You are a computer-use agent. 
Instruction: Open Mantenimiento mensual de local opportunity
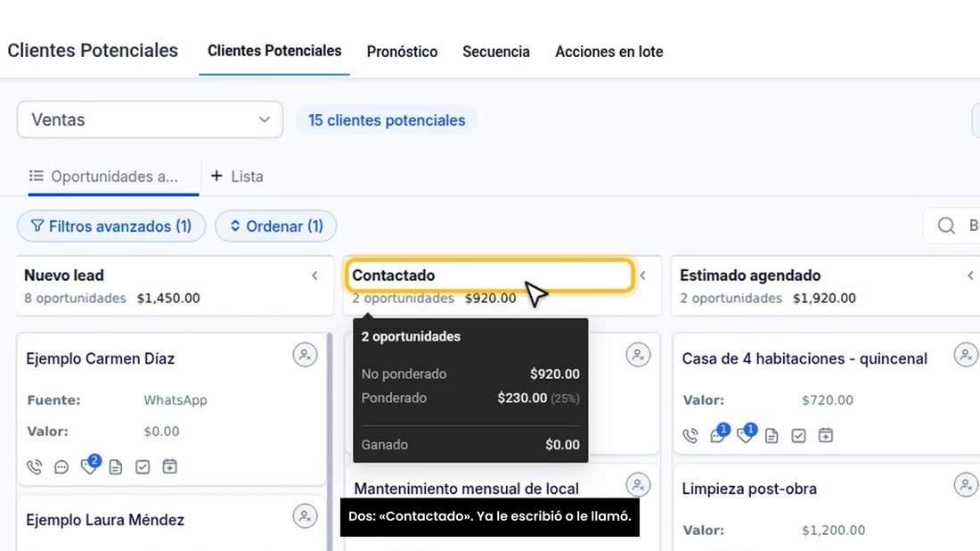[466, 489]
